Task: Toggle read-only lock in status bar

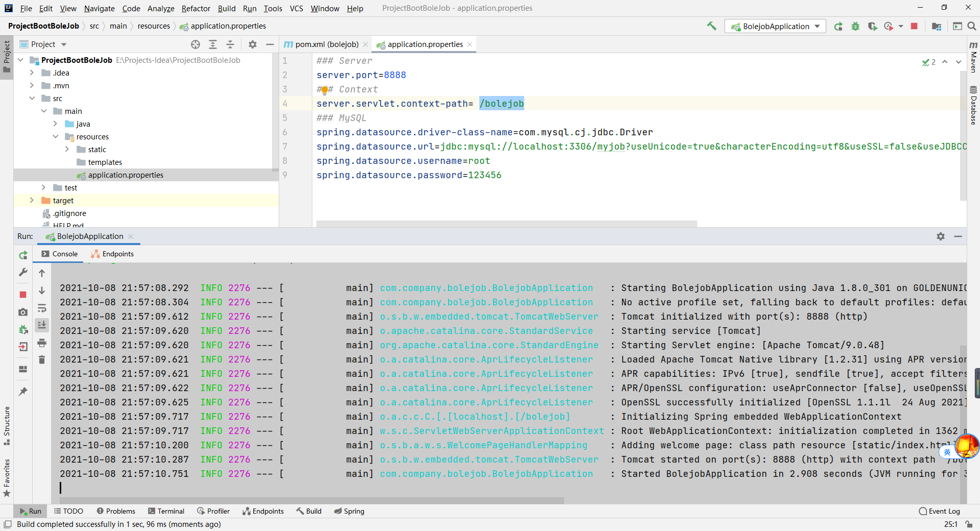Action: [x=968, y=524]
